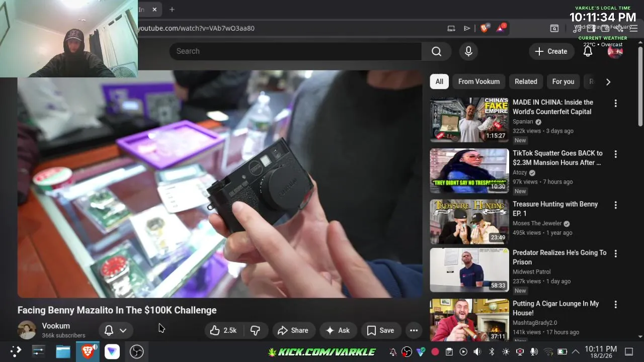644x362 pixels.
Task: Close the current browser tab
Action: tap(154, 10)
